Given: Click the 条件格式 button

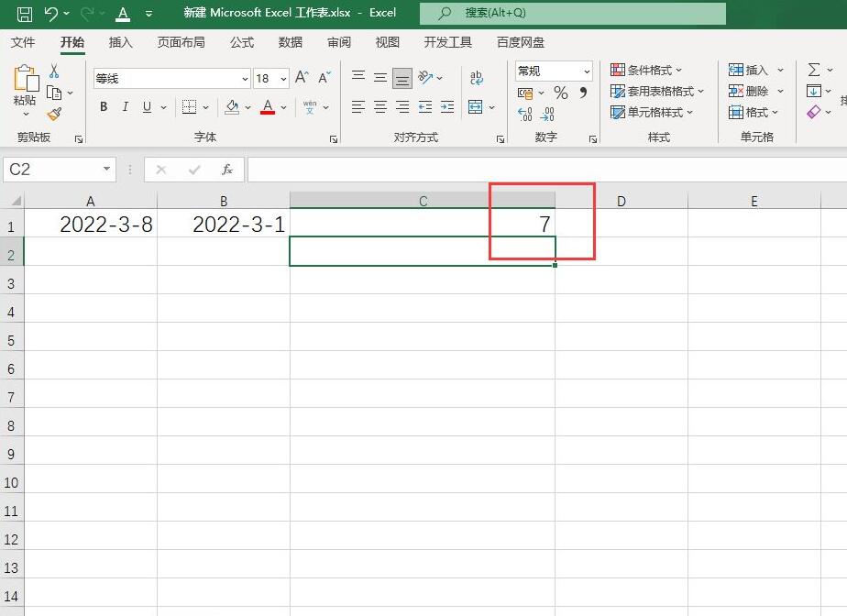Looking at the screenshot, I should (x=646, y=71).
